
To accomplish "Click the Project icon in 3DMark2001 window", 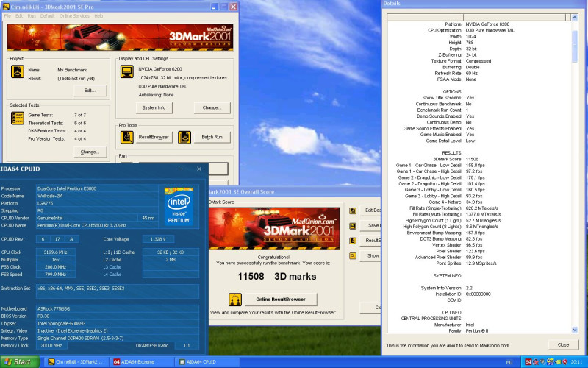I will [x=17, y=71].
